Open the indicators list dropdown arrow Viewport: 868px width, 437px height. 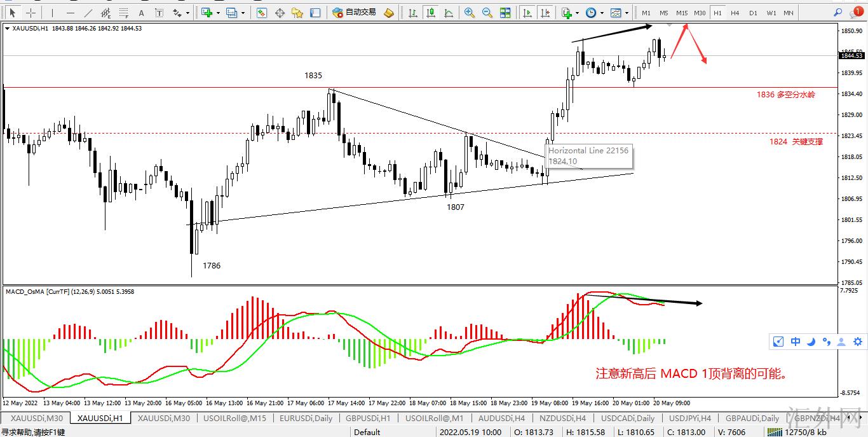pyautogui.click(x=577, y=13)
